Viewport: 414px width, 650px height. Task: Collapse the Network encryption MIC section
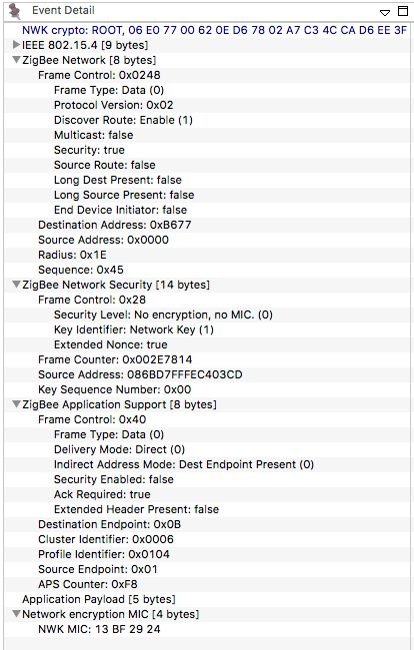(17, 614)
